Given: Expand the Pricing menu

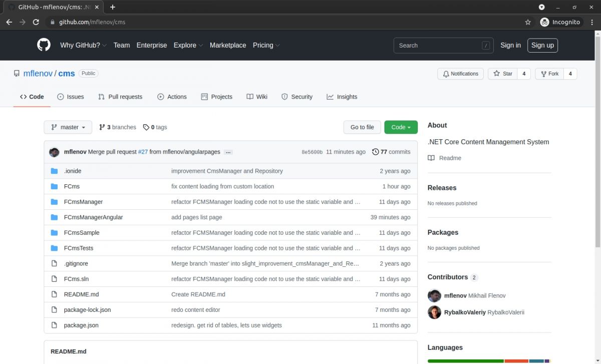Looking at the screenshot, I should click(x=266, y=45).
